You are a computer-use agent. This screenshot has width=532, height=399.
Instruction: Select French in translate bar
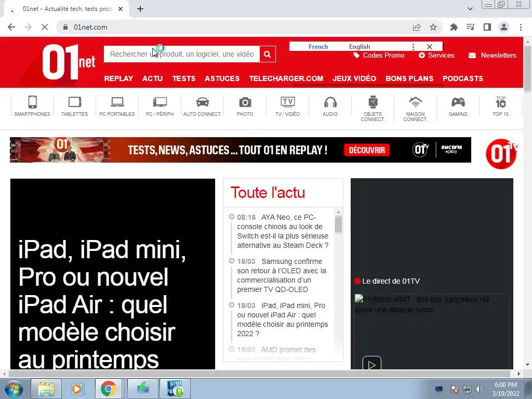coord(318,46)
